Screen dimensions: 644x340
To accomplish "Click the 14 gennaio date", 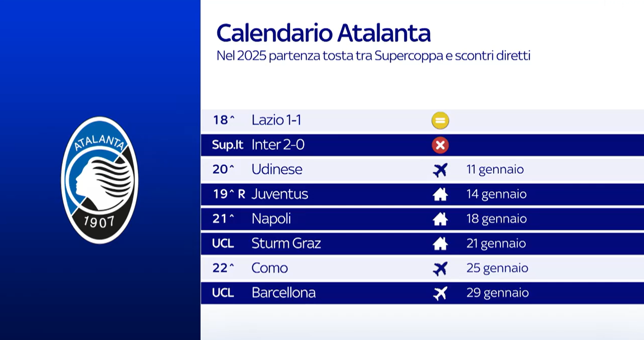I will click(496, 195).
